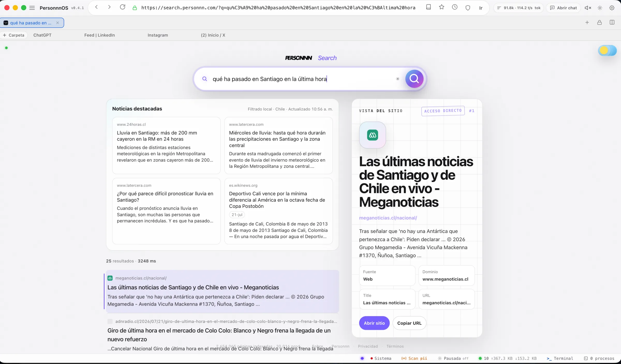Open browsing history clock icon
Image resolution: width=621 pixels, height=364 pixels.
(x=455, y=7)
